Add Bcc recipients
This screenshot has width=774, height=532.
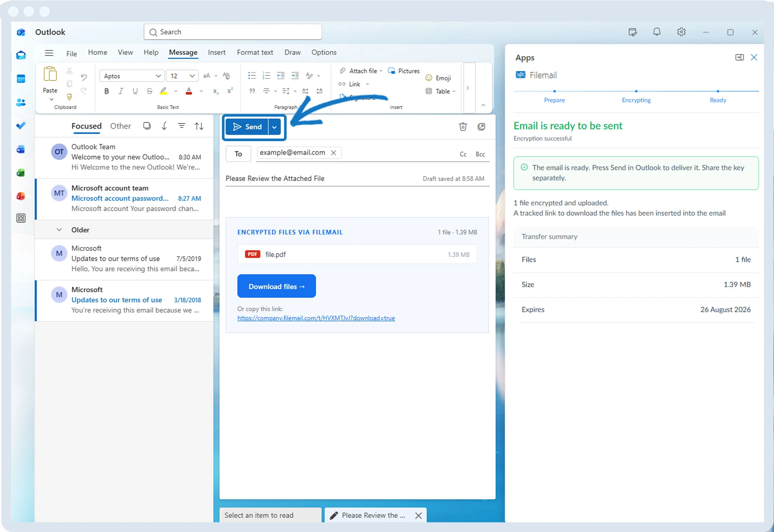click(480, 154)
